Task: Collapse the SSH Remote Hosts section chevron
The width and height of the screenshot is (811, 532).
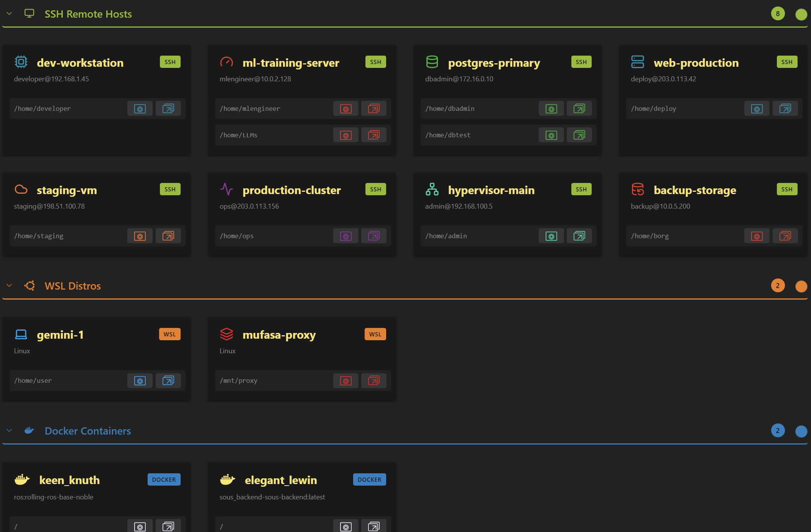Action: click(x=9, y=14)
